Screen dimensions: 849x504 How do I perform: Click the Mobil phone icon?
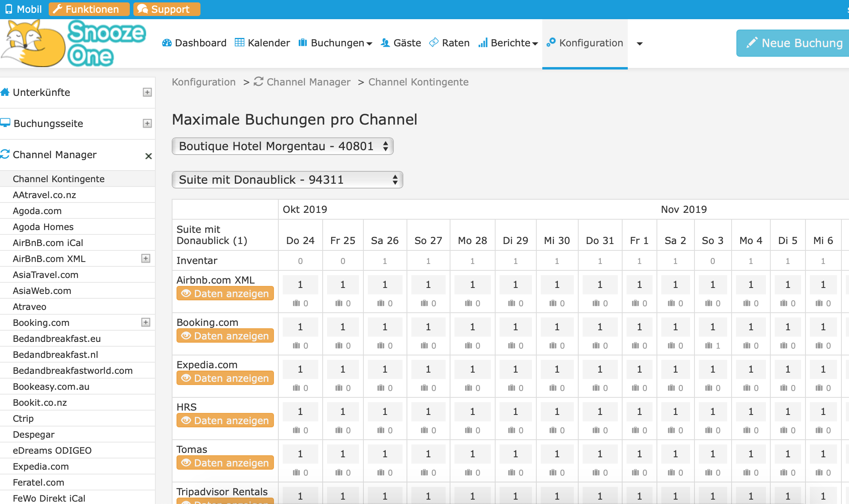pyautogui.click(x=9, y=9)
